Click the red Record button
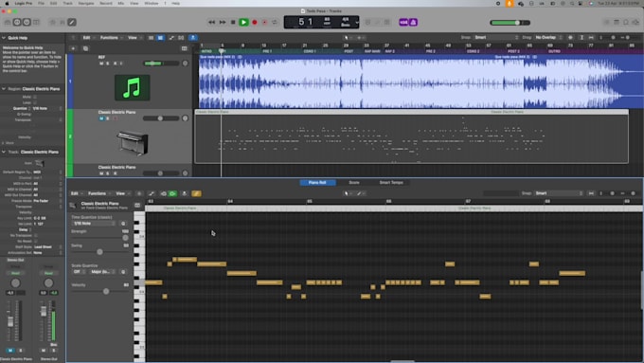This screenshot has height=363, width=644. 255,22
